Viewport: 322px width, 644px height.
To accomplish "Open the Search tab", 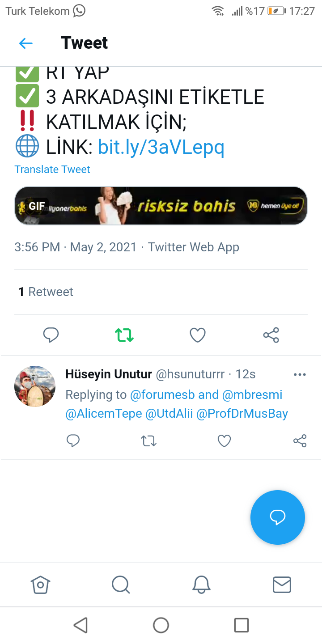I will tap(121, 584).
